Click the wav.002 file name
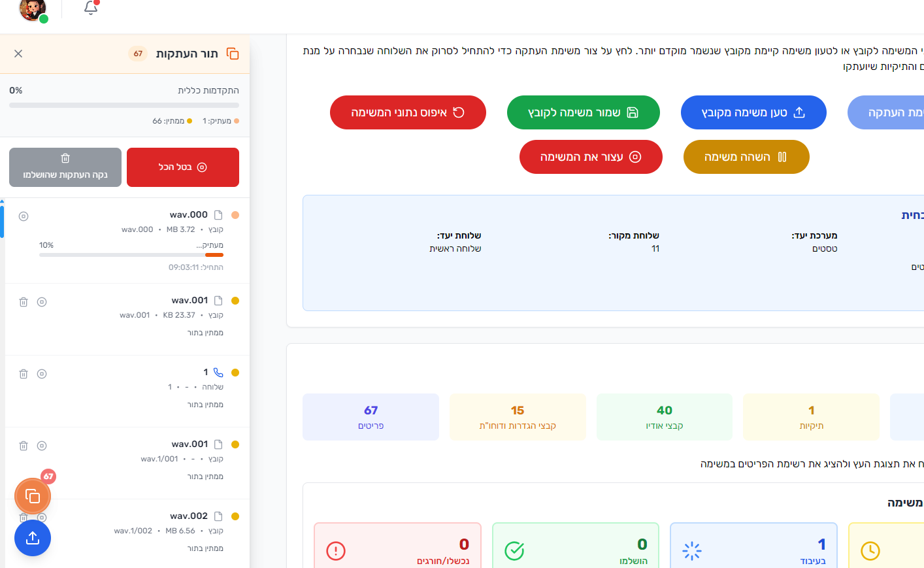Image resolution: width=924 pixels, height=568 pixels. point(189,516)
